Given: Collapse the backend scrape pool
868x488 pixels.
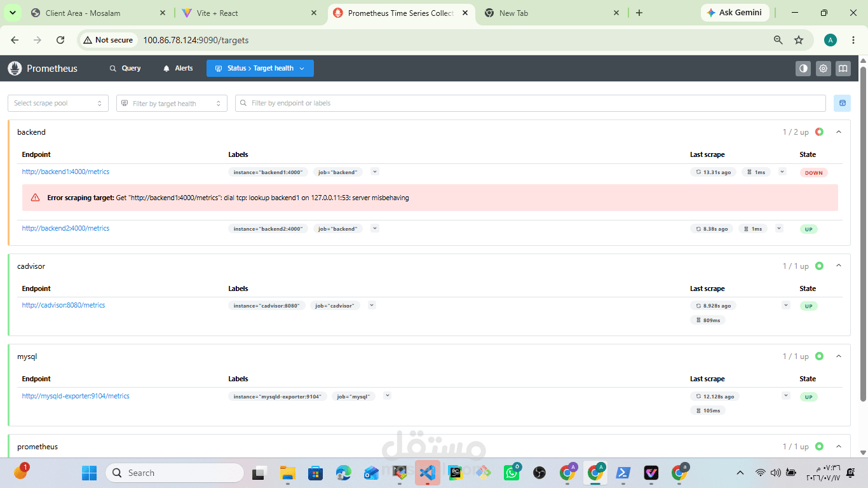Looking at the screenshot, I should (x=839, y=132).
